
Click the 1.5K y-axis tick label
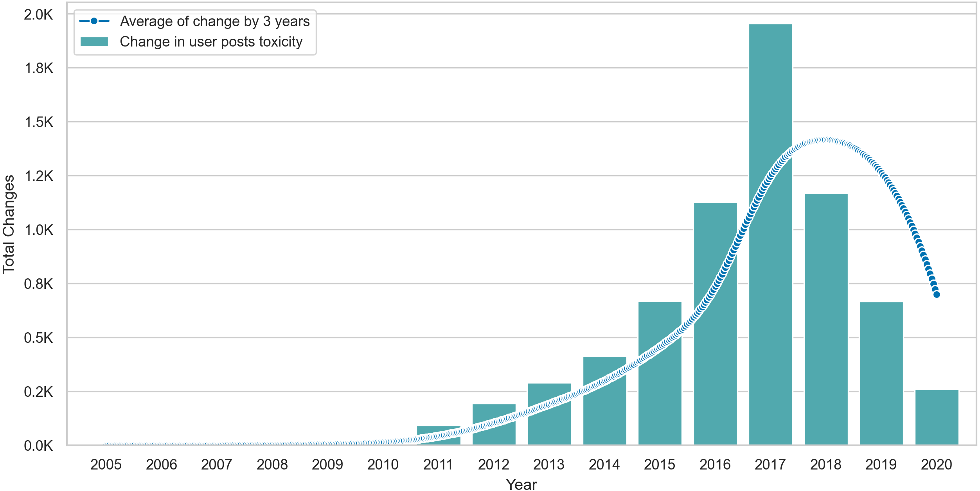point(38,122)
